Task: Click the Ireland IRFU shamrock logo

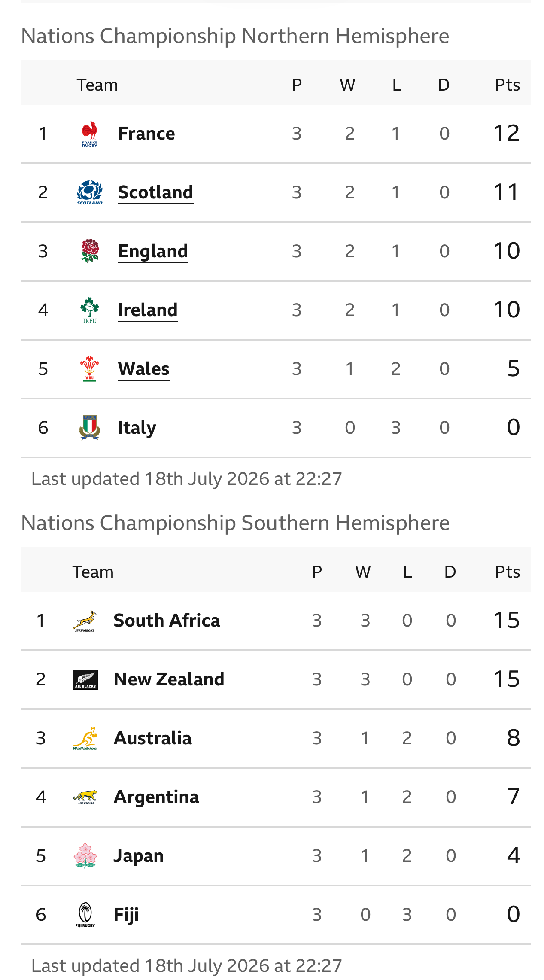Action: click(x=90, y=310)
